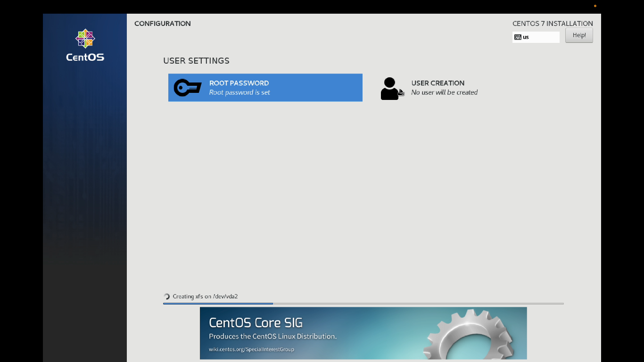Click the CentOS Core SIG banner

point(363,333)
